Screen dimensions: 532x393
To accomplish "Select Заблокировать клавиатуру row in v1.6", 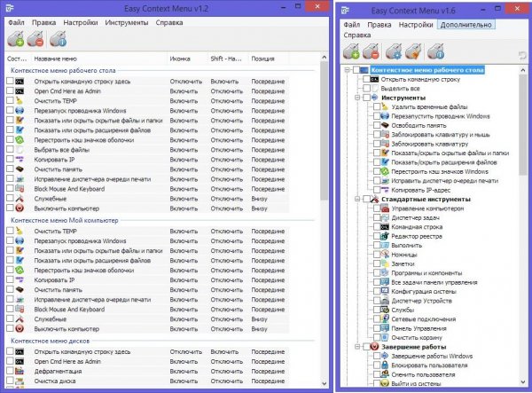I will [x=429, y=144].
